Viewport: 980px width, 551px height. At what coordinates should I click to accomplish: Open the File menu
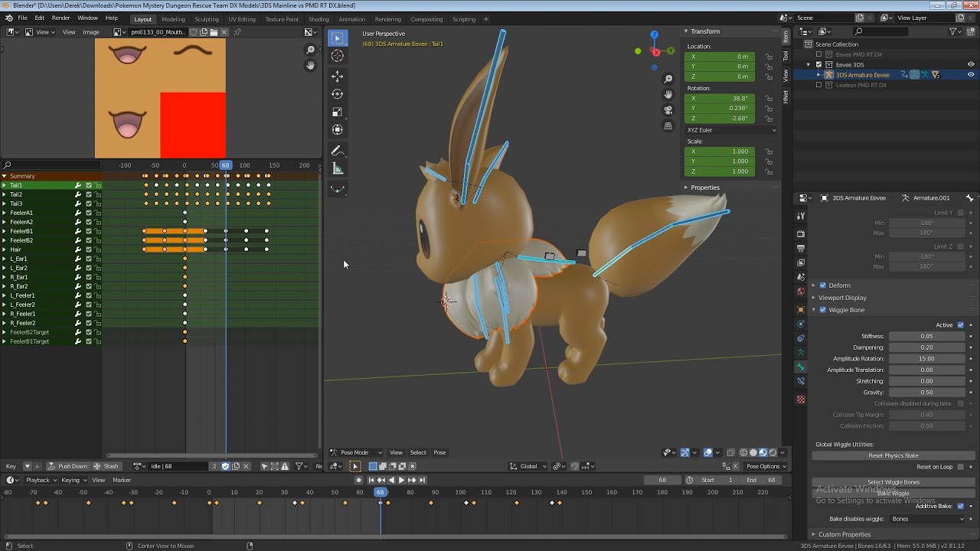pos(23,18)
